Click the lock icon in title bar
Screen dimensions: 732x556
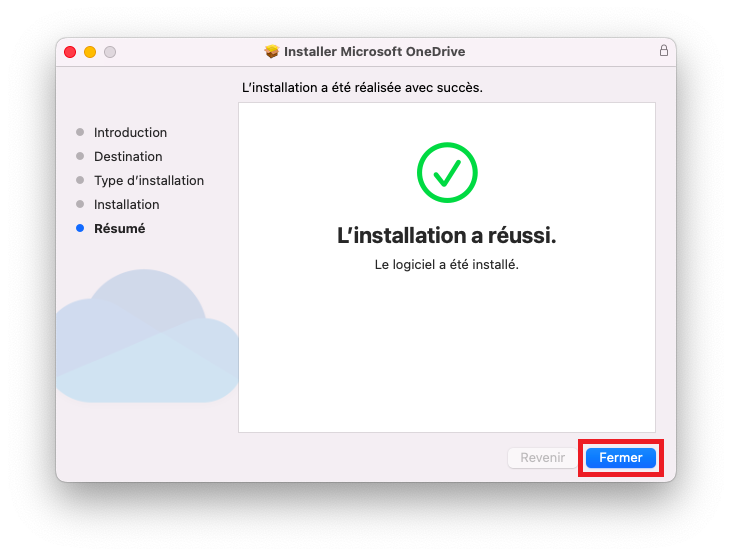click(663, 50)
